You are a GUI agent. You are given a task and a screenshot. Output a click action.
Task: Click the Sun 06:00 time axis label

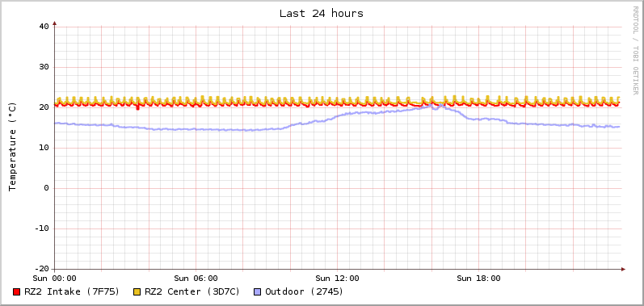(x=196, y=279)
